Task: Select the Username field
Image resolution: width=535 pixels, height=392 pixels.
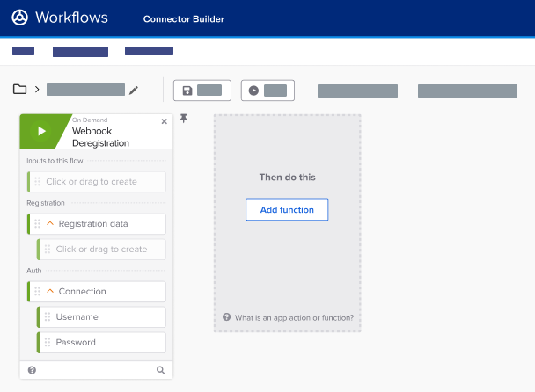Action: tap(101, 316)
